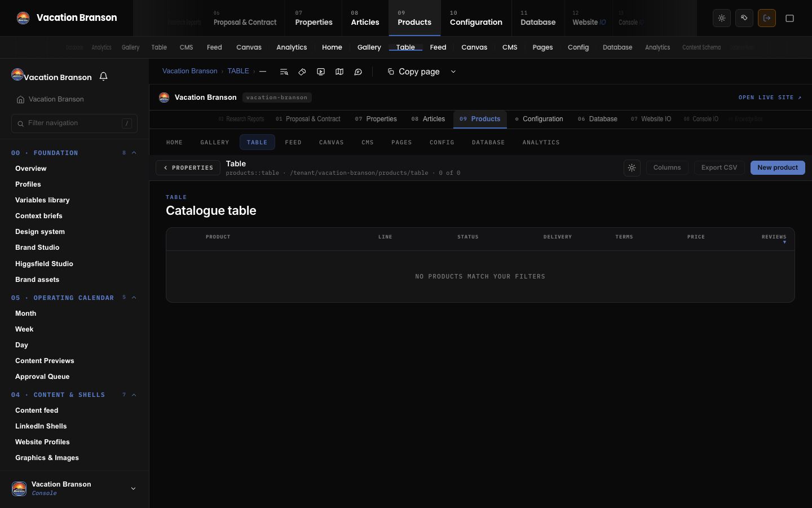Collapse the 04 Content & Shells section
Viewport: 812px width, 508px height.
point(134,395)
